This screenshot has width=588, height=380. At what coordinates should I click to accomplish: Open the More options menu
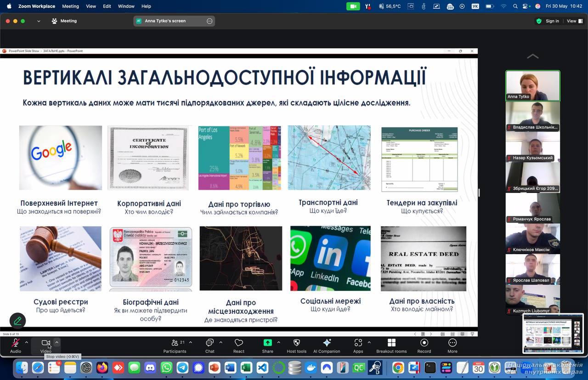[x=452, y=346]
